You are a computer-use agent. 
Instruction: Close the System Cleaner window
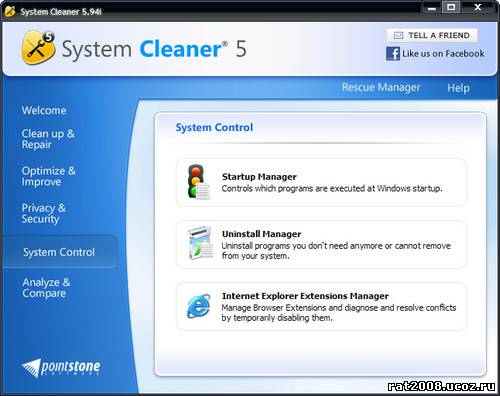point(478,7)
